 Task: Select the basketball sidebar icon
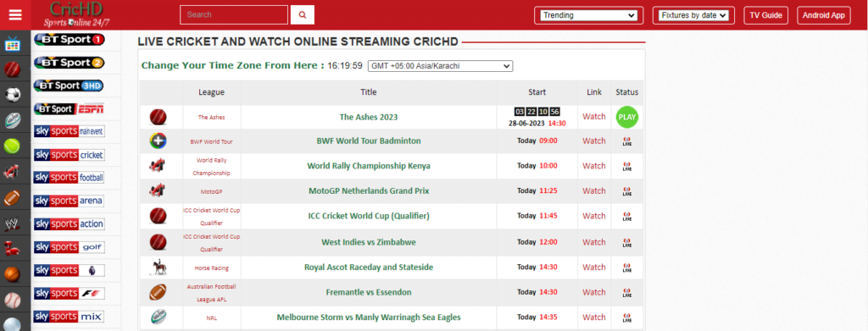(x=13, y=274)
